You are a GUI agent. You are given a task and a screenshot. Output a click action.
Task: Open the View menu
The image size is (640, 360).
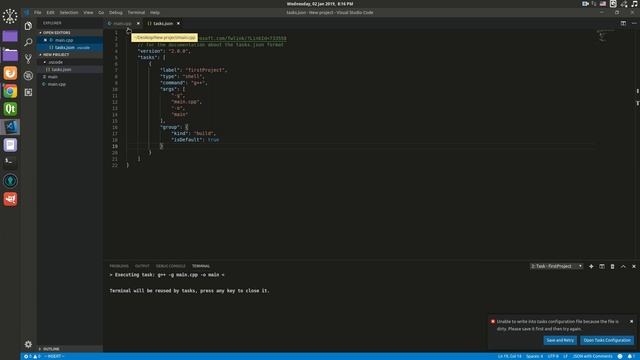(88, 13)
